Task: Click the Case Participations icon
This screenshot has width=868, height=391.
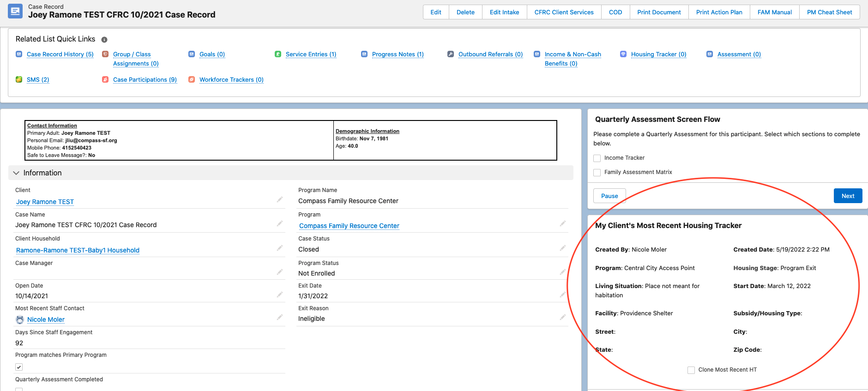Action: tap(105, 79)
